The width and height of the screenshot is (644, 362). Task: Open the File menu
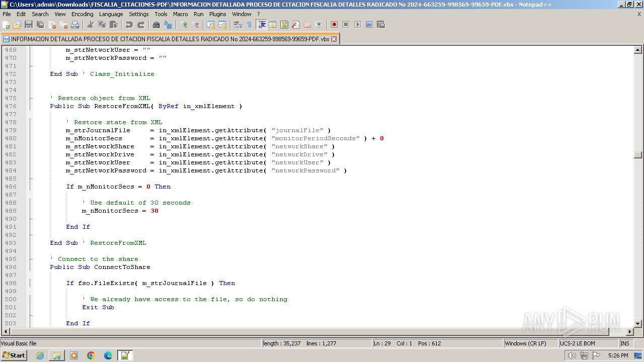pyautogui.click(x=7, y=14)
